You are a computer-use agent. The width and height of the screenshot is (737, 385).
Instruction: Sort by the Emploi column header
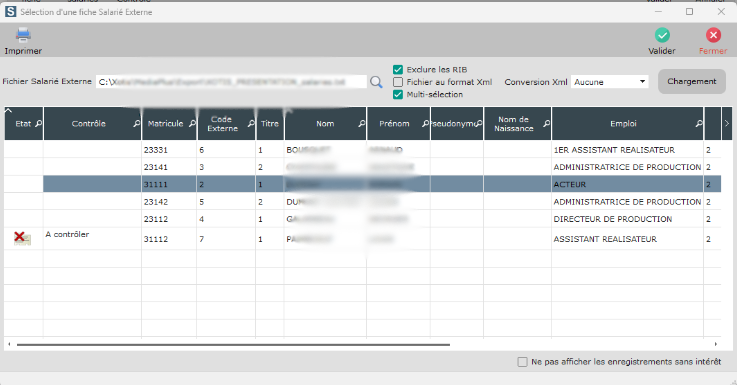click(623, 124)
